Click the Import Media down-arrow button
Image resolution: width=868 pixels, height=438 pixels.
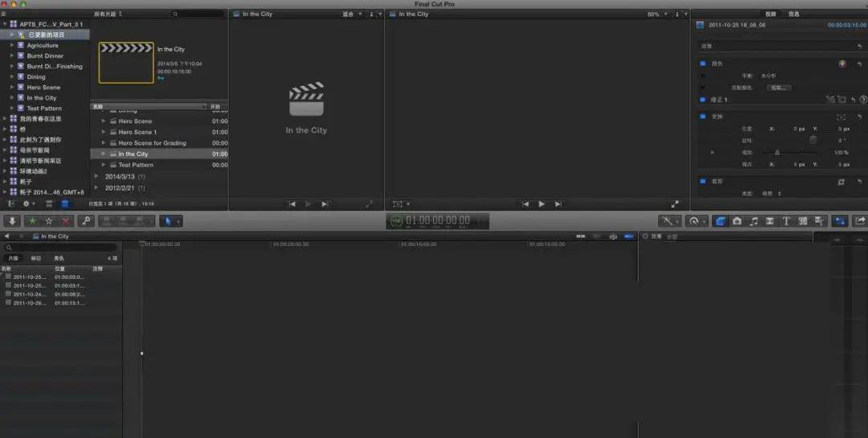click(11, 221)
